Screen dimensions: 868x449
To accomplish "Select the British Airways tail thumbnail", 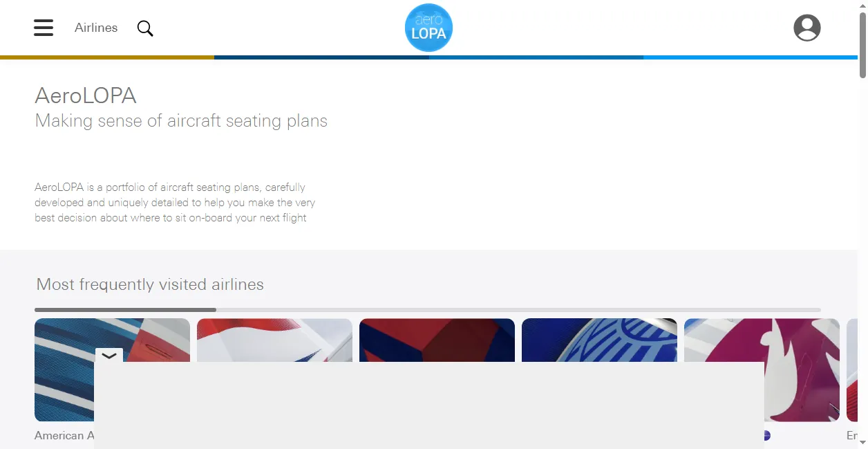I will click(x=274, y=339).
